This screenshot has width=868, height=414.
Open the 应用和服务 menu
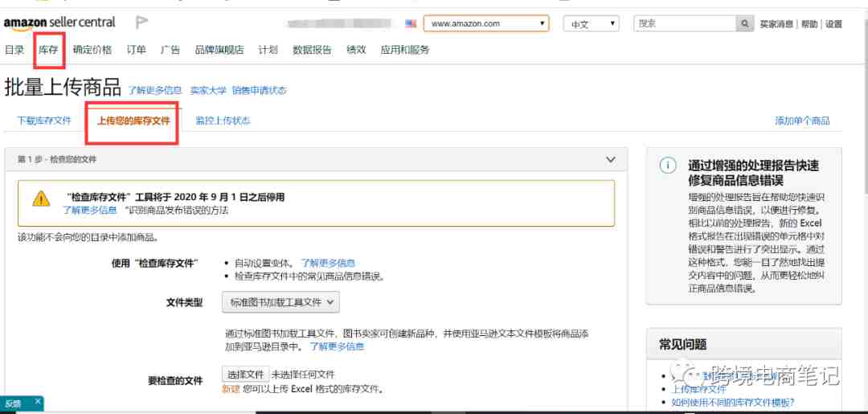tap(404, 50)
